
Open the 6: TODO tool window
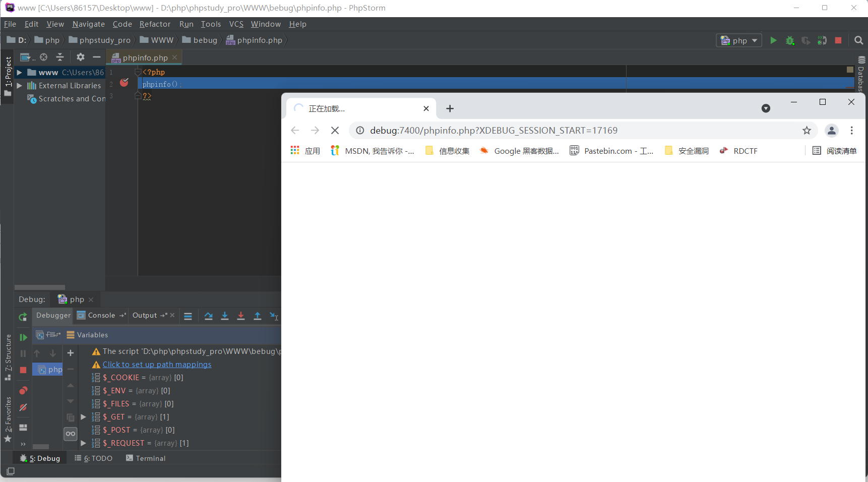click(94, 458)
